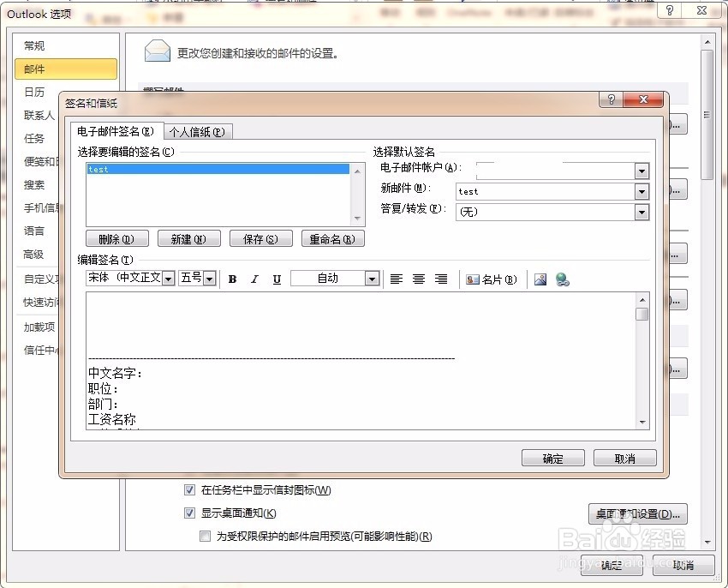Select 日历 in the Outlook options sidebar
728x588 pixels.
point(35,92)
